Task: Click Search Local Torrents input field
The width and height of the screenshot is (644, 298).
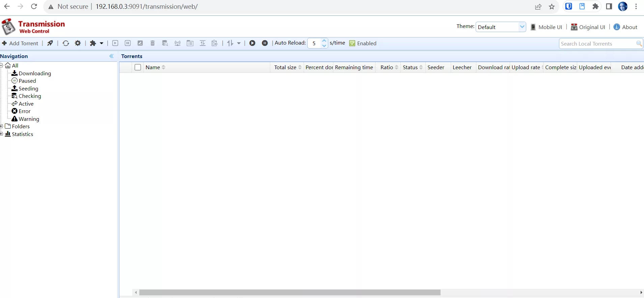Action: click(597, 44)
